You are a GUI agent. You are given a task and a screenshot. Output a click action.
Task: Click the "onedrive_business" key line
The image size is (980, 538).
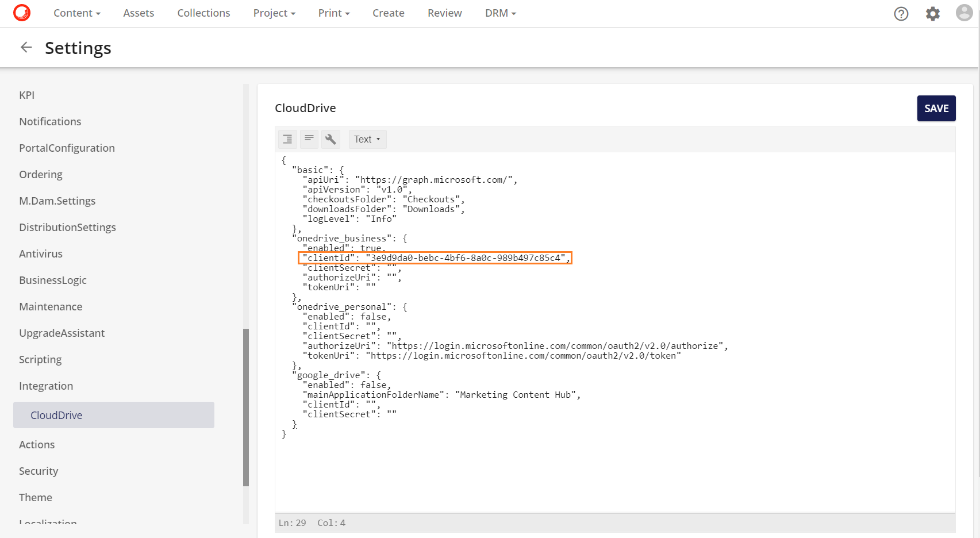[349, 239]
